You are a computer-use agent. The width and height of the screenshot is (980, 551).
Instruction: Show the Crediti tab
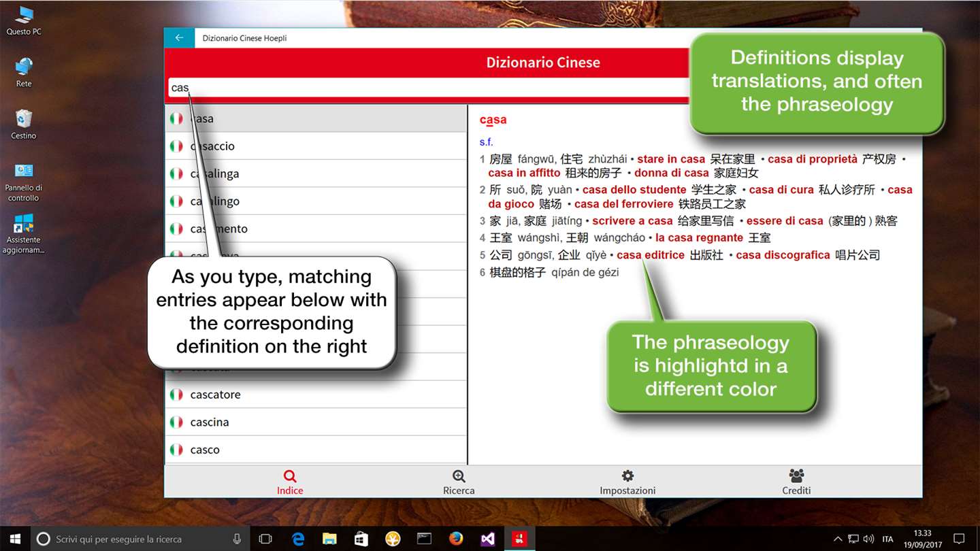coord(796,482)
